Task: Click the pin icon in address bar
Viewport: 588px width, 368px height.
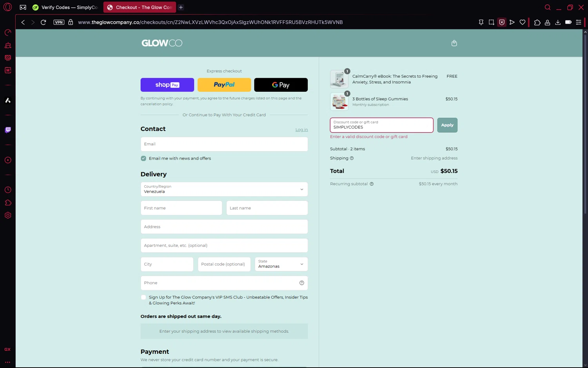Action: click(x=481, y=22)
